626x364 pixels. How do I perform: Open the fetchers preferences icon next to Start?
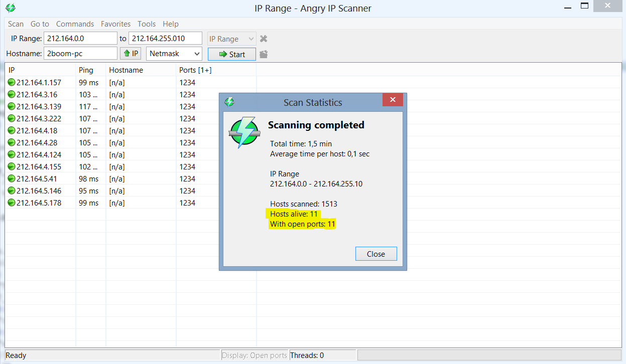[264, 54]
